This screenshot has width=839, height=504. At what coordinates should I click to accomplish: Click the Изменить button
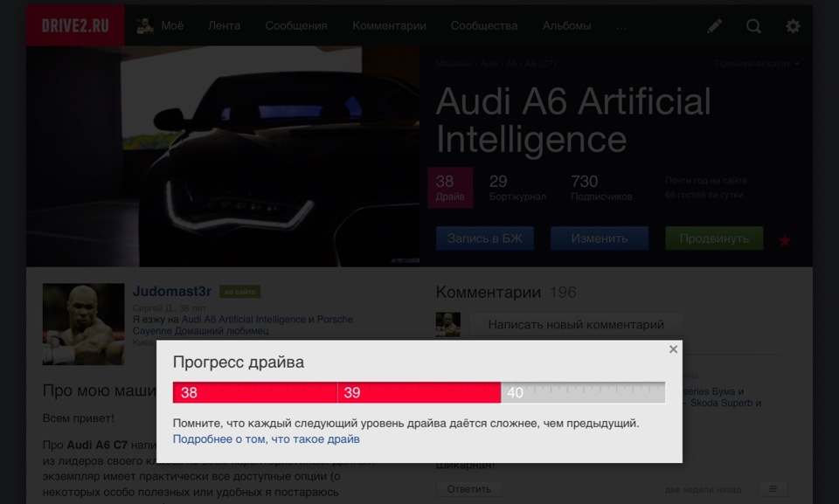(x=600, y=238)
